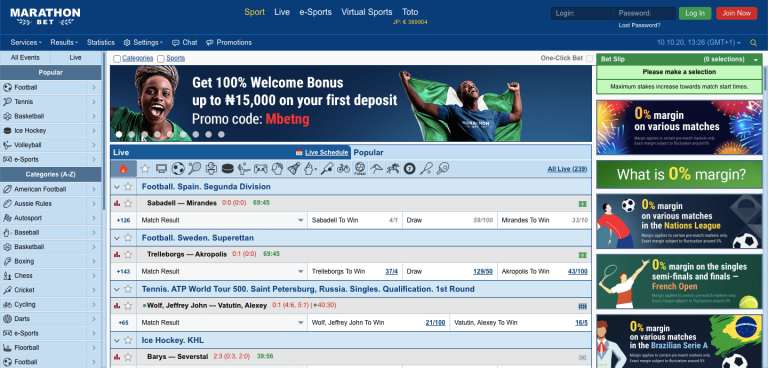Viewport: 768px width, 368px height.
Task: Filter live events by squash racket icon
Action: point(426,169)
